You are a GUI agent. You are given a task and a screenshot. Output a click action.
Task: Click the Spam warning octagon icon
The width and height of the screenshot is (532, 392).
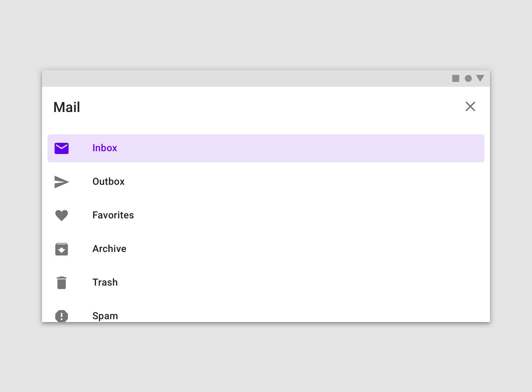click(x=62, y=316)
